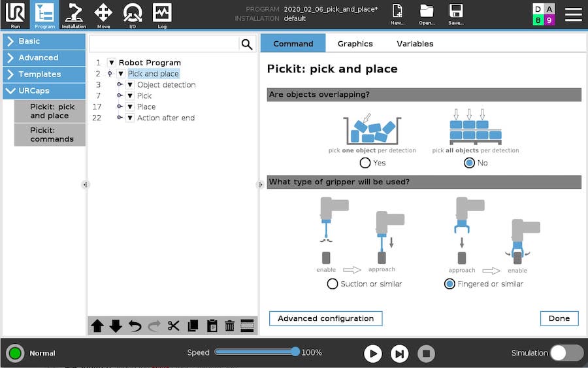The height and width of the screenshot is (368, 588).
Task: Paste the copied program node
Action: [x=212, y=326]
